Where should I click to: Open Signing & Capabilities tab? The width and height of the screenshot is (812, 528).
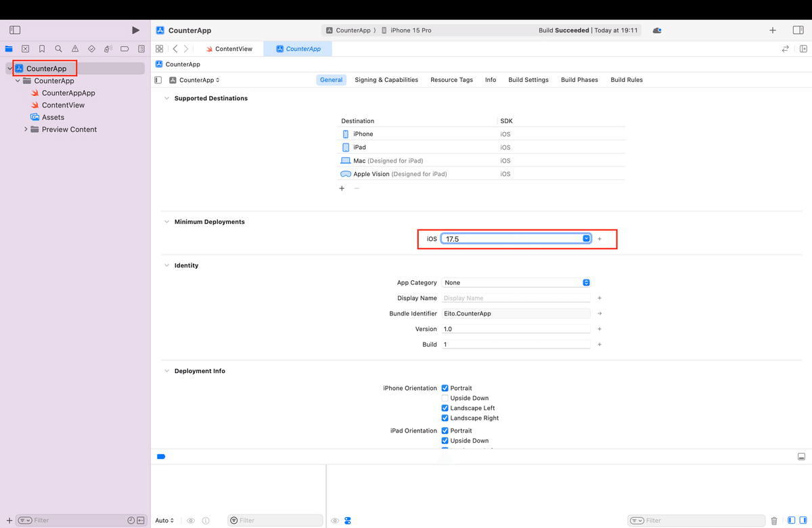[x=386, y=80]
